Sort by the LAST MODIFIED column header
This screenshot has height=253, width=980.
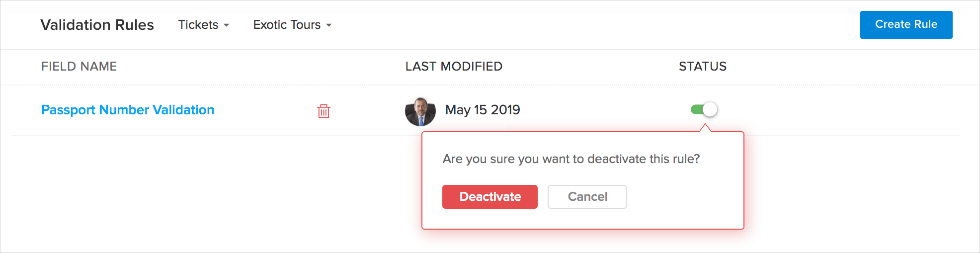click(x=454, y=67)
